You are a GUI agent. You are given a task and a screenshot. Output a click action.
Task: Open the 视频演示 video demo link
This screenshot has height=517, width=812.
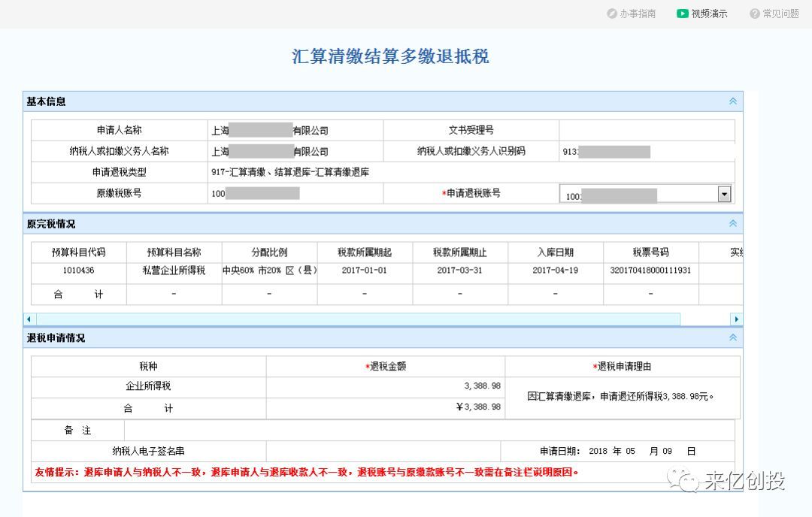click(x=709, y=14)
